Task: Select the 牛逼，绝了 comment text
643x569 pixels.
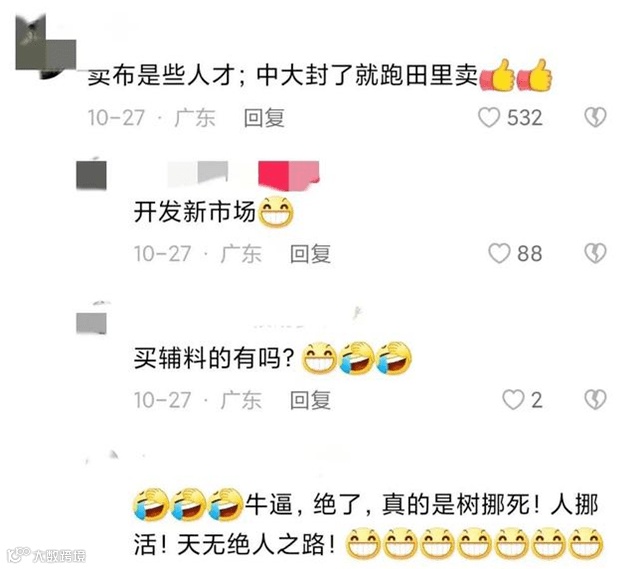Action: point(368,524)
